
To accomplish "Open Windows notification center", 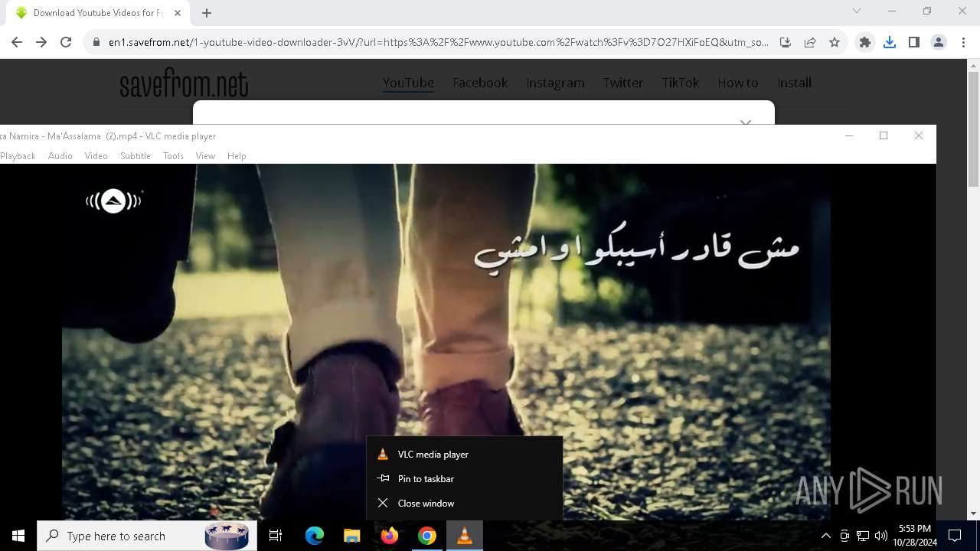I will [x=955, y=536].
